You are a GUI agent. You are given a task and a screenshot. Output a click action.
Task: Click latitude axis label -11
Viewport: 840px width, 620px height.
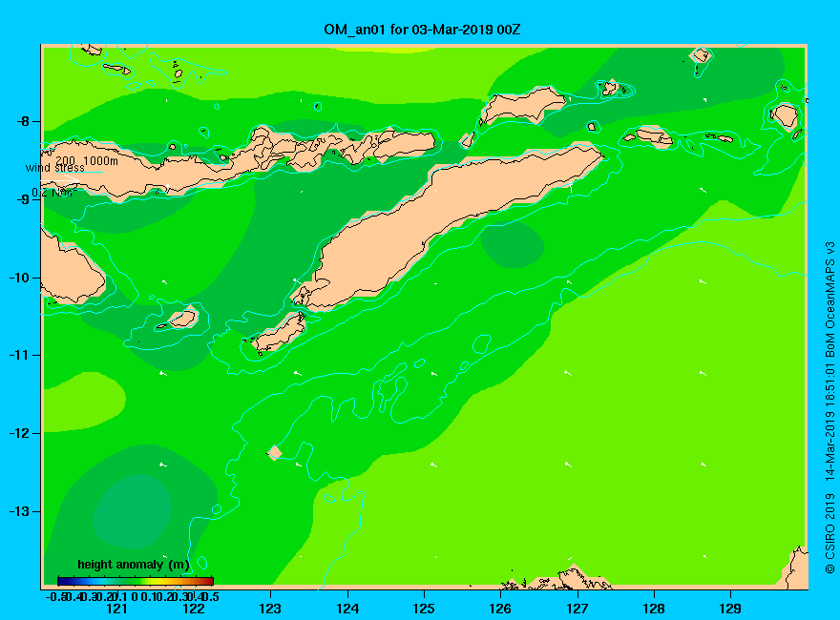(x=19, y=355)
